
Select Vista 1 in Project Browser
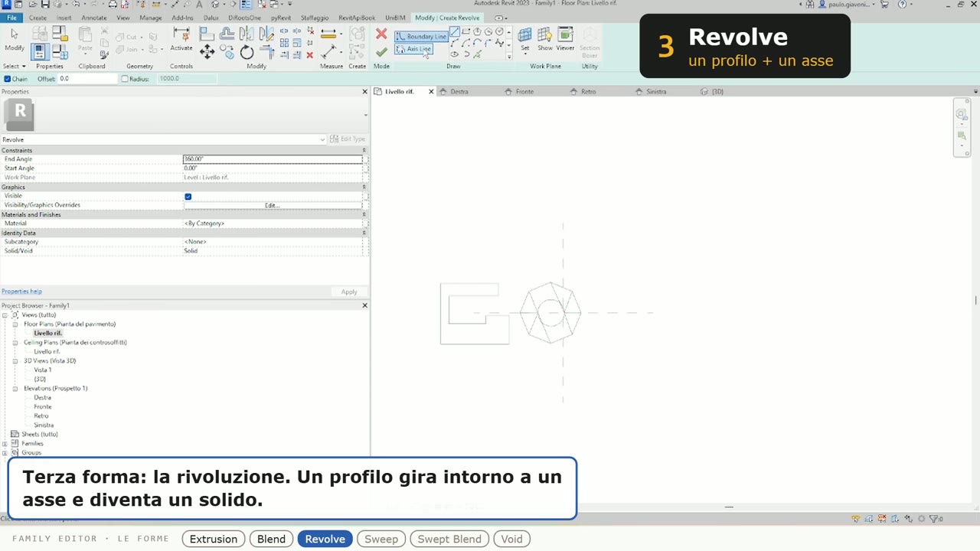[43, 370]
